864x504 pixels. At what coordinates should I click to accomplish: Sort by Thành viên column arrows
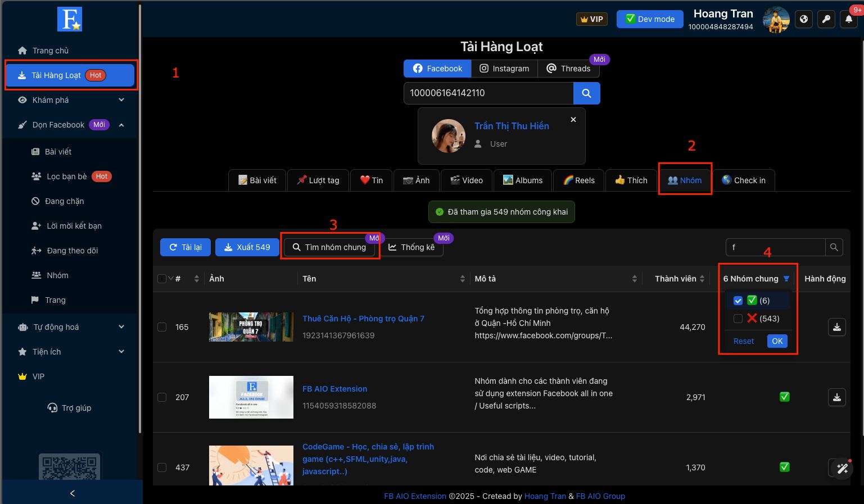pyautogui.click(x=702, y=279)
